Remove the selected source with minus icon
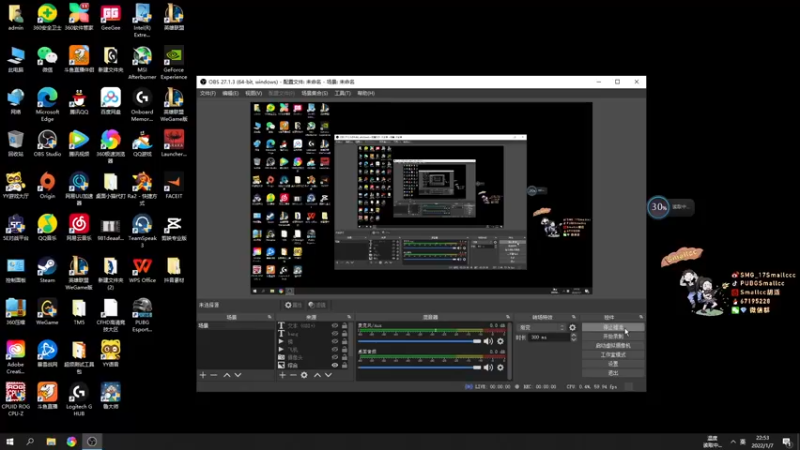The width and height of the screenshot is (800, 450). pos(293,375)
